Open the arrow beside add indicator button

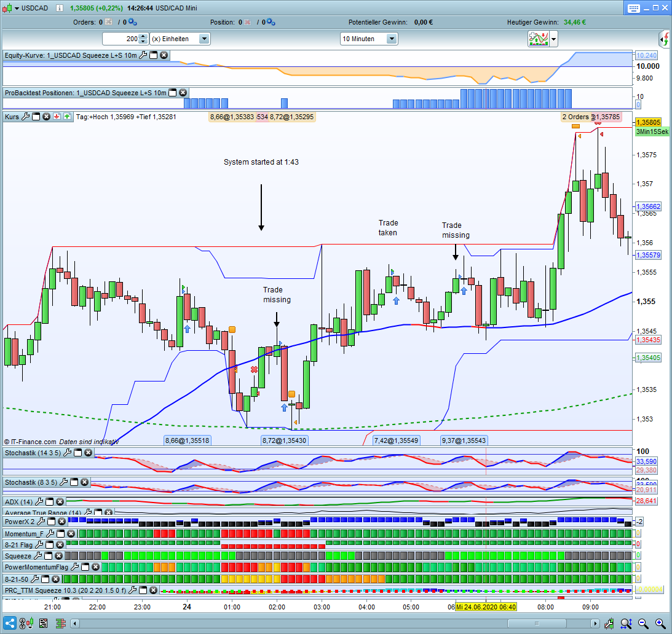point(554,39)
